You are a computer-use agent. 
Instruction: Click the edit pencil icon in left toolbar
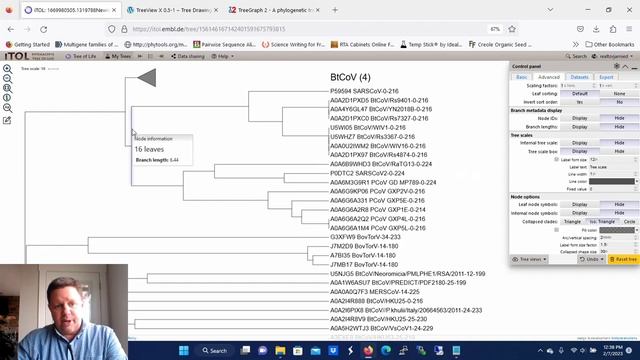coord(7,120)
